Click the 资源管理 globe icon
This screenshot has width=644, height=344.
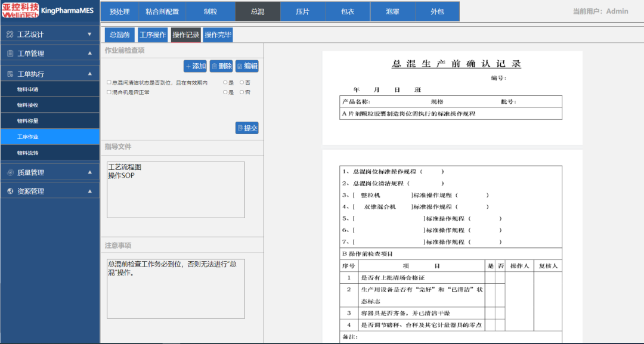coord(10,191)
